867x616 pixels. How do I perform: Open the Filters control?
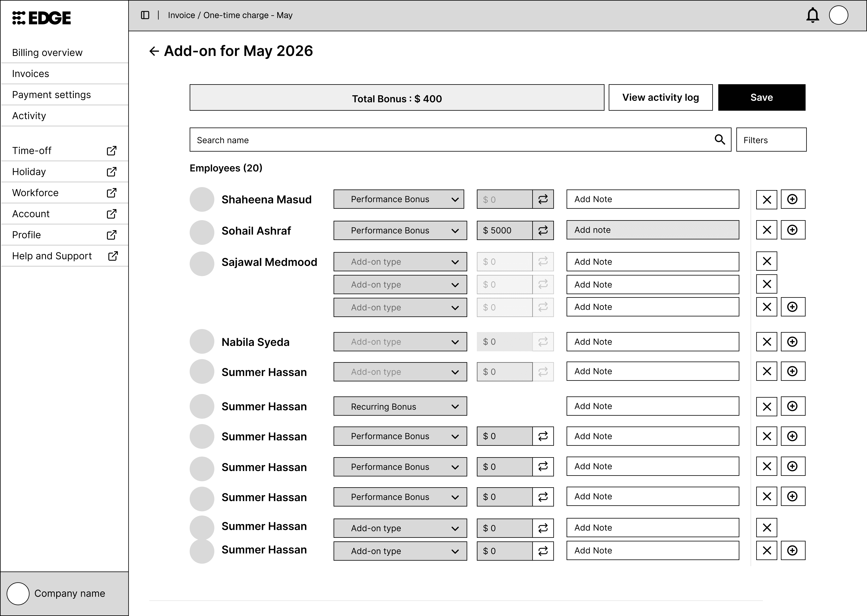tap(771, 140)
